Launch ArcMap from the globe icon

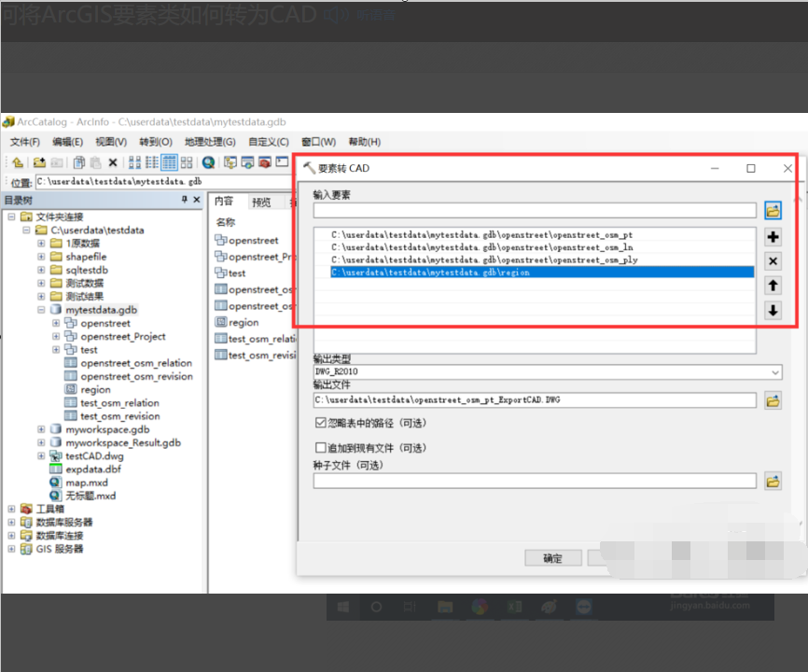208,162
